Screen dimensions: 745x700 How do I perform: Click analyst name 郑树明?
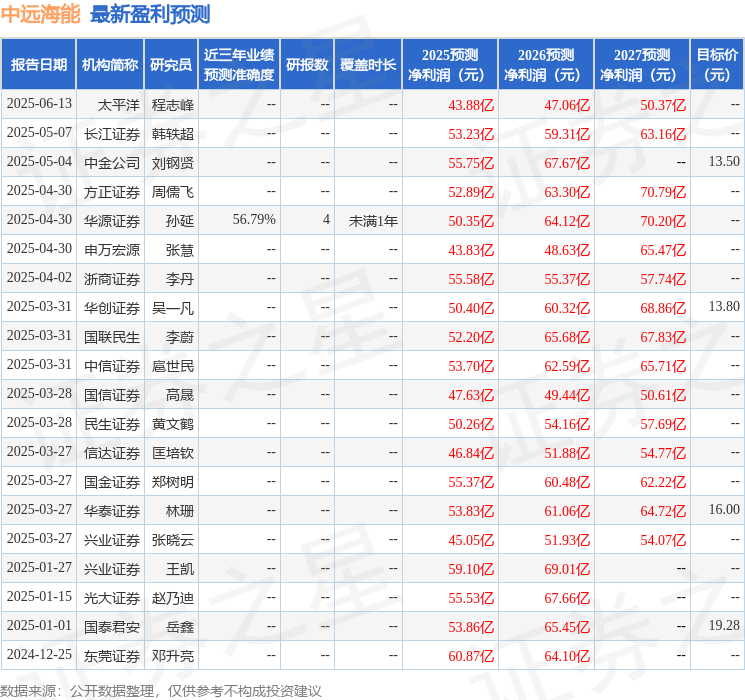(172, 482)
